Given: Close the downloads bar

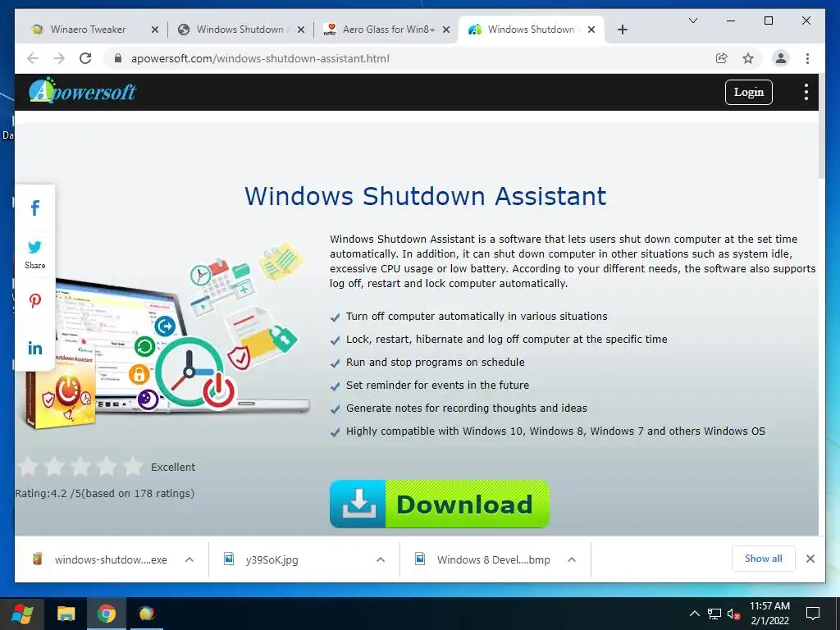Looking at the screenshot, I should click(810, 559).
